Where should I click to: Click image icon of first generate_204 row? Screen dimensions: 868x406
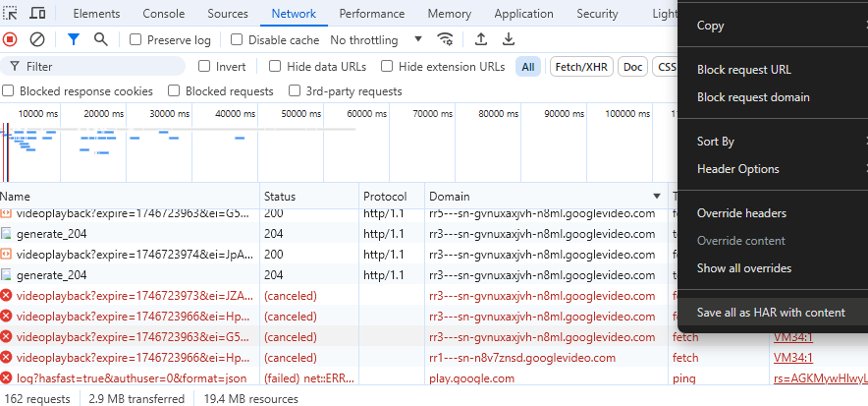(6, 234)
